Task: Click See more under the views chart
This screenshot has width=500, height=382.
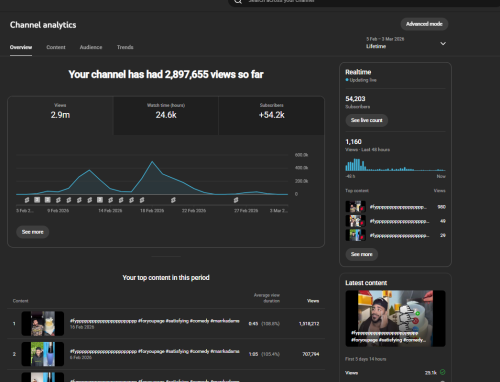Action: pyautogui.click(x=33, y=232)
